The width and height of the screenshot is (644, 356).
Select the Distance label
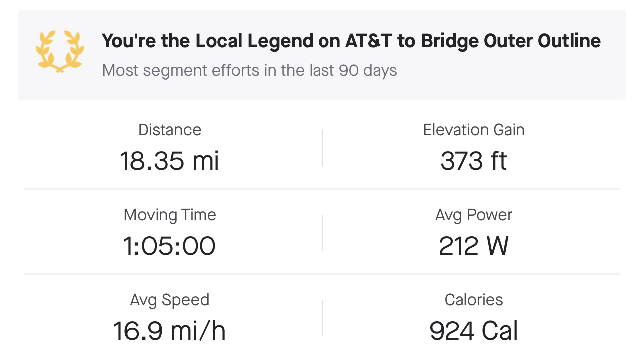pyautogui.click(x=170, y=130)
